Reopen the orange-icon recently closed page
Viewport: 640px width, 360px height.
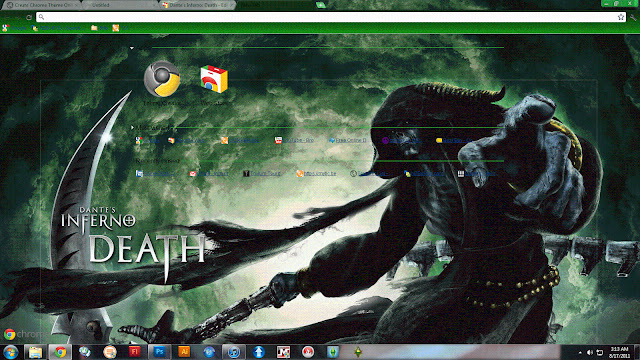pos(316,174)
